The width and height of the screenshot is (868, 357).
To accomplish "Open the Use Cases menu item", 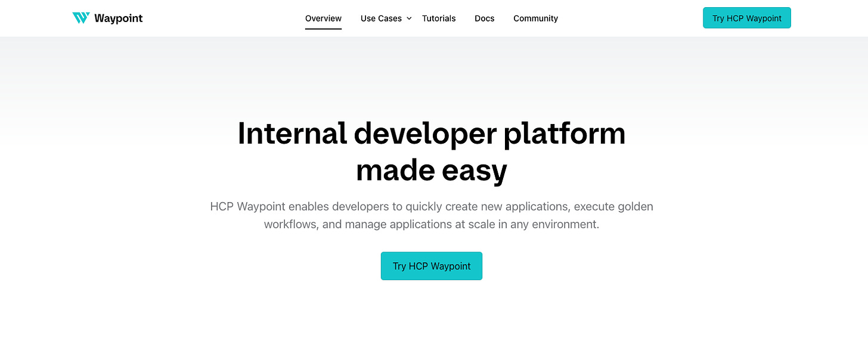I will 381,18.
